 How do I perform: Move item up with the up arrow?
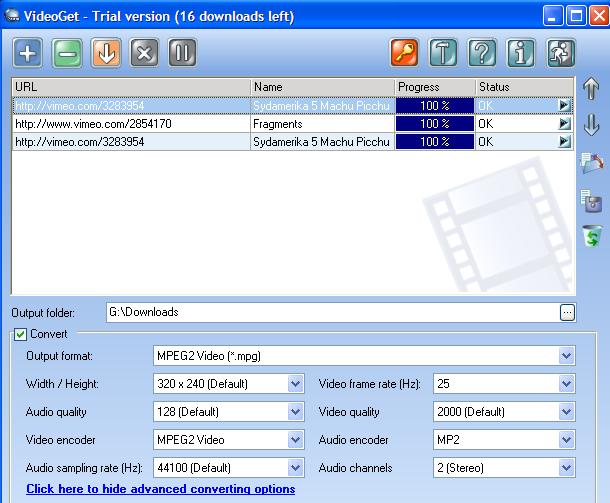point(591,88)
